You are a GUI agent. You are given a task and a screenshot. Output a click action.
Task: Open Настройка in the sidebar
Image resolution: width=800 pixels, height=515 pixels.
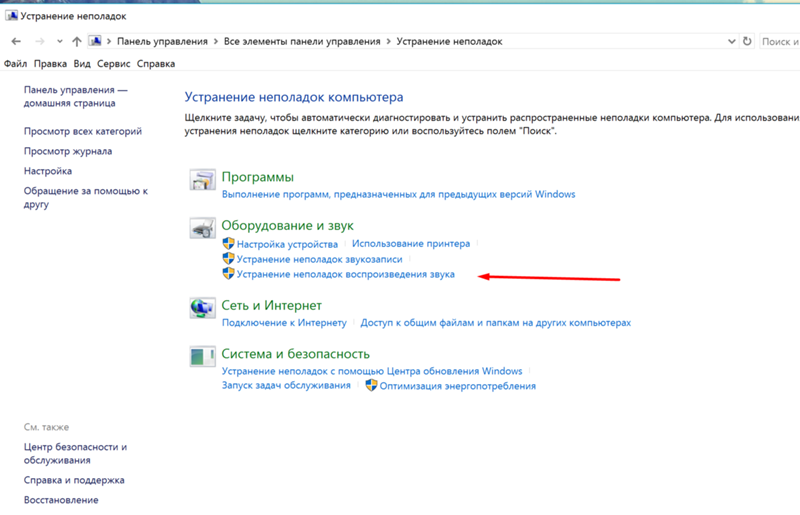click(47, 171)
